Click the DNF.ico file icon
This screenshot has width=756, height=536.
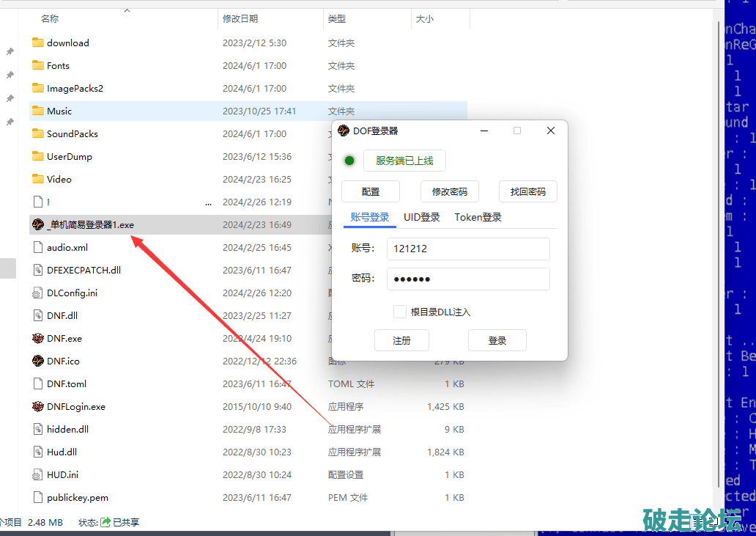click(x=38, y=361)
